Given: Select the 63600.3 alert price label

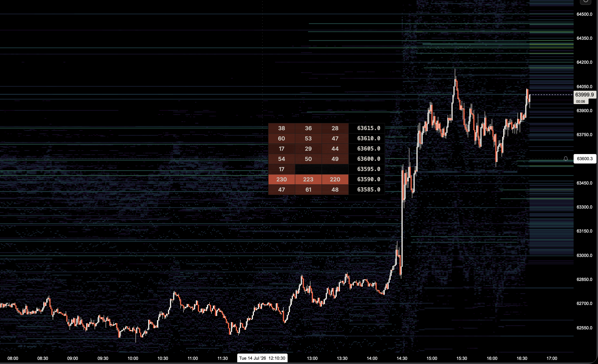Looking at the screenshot, I should pyautogui.click(x=585, y=159).
